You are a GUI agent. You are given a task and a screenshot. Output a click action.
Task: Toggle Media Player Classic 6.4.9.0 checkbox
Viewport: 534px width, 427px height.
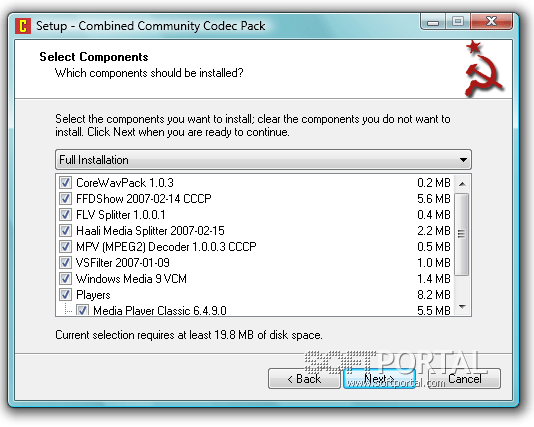(82, 310)
